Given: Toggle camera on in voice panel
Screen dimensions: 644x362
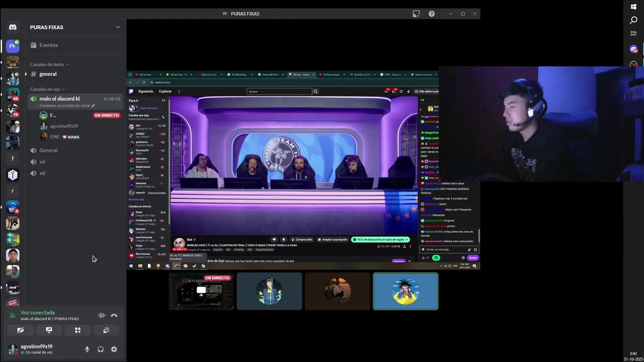Looking at the screenshot, I should tap(20, 330).
